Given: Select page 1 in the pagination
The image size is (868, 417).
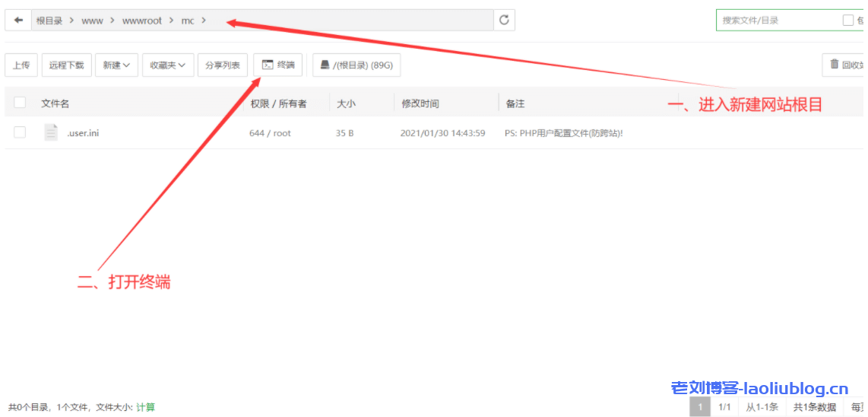Looking at the screenshot, I should click(x=699, y=407).
